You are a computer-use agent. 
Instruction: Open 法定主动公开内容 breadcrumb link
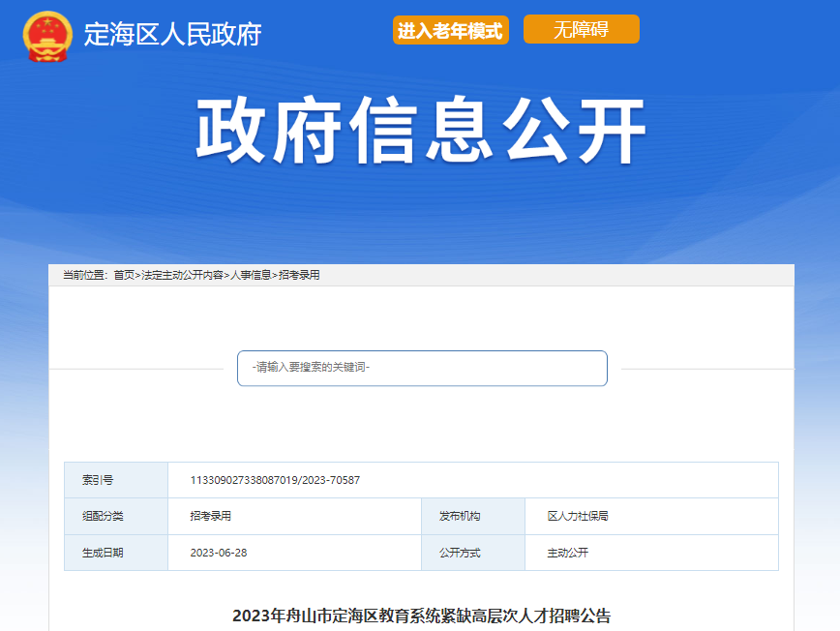[183, 276]
